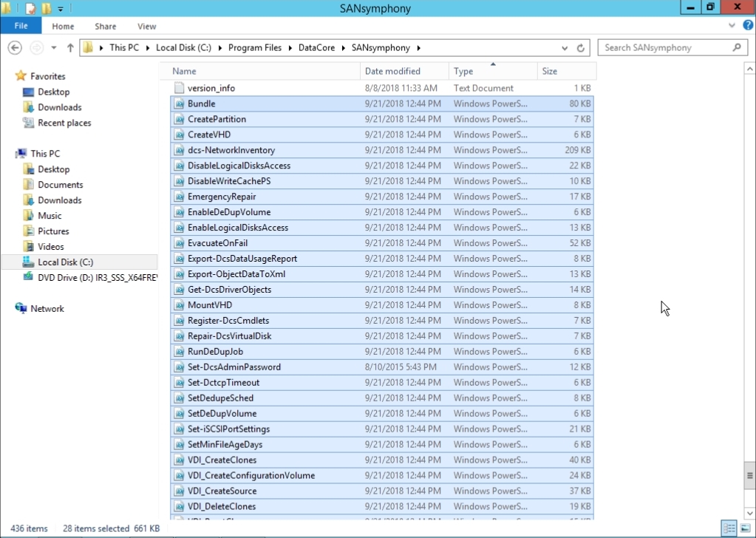Click the Properties quick access toolbar icon
This screenshot has width=756, height=538.
tap(30, 8)
